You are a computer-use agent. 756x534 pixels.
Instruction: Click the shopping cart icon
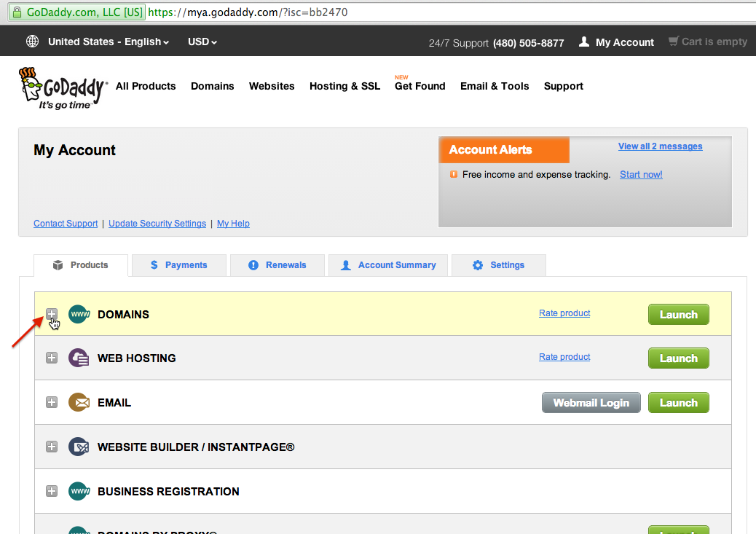[x=674, y=41]
